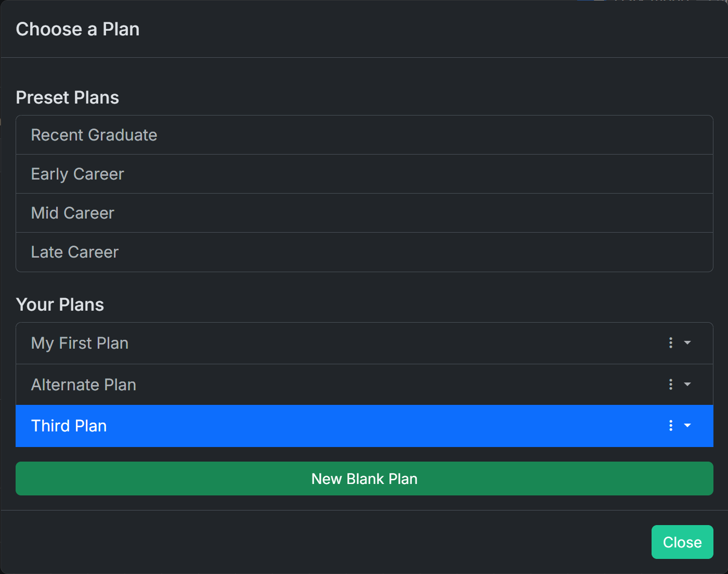Viewport: 728px width, 574px height.
Task: Select My First Plan from Your Plans
Action: [312, 343]
